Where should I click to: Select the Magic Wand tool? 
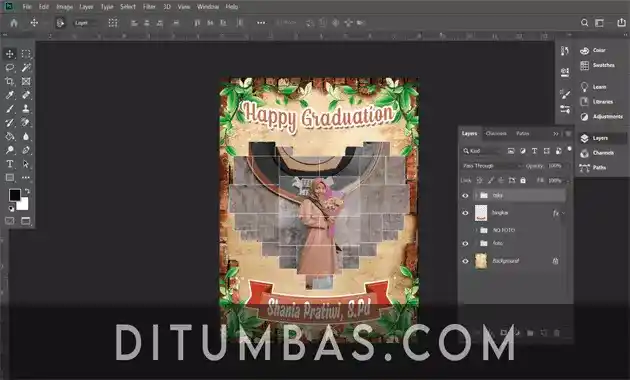pyautogui.click(x=26, y=67)
